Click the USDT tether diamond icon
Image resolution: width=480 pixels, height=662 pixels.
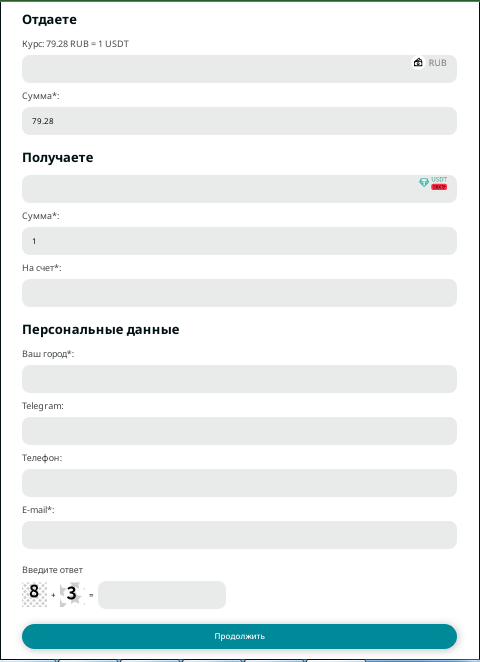coord(424,183)
